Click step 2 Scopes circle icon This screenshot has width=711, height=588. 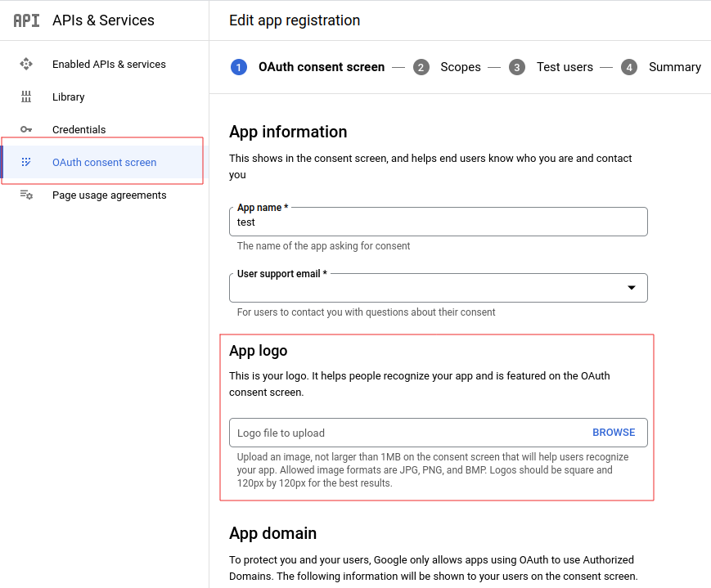tap(421, 67)
